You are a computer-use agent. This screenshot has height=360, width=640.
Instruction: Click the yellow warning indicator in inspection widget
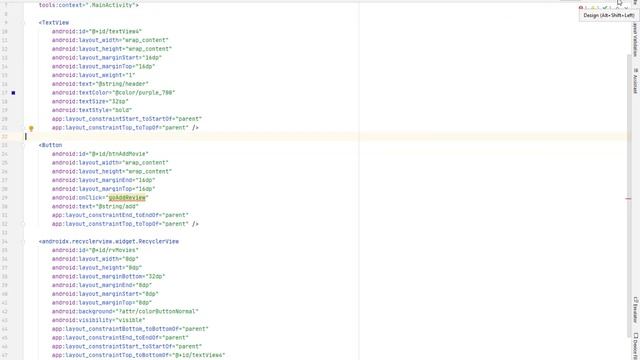593,8
